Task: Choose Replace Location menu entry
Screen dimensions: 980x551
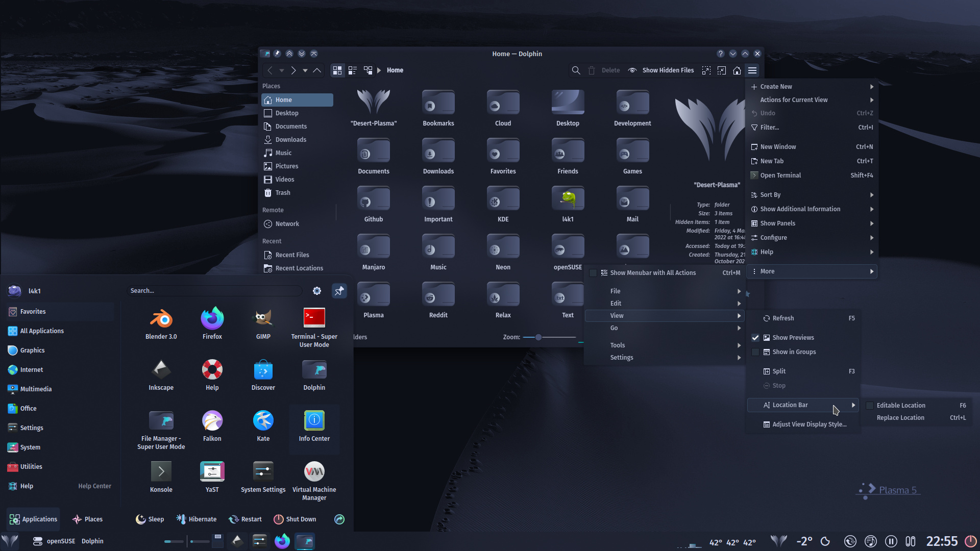Action: point(917,418)
